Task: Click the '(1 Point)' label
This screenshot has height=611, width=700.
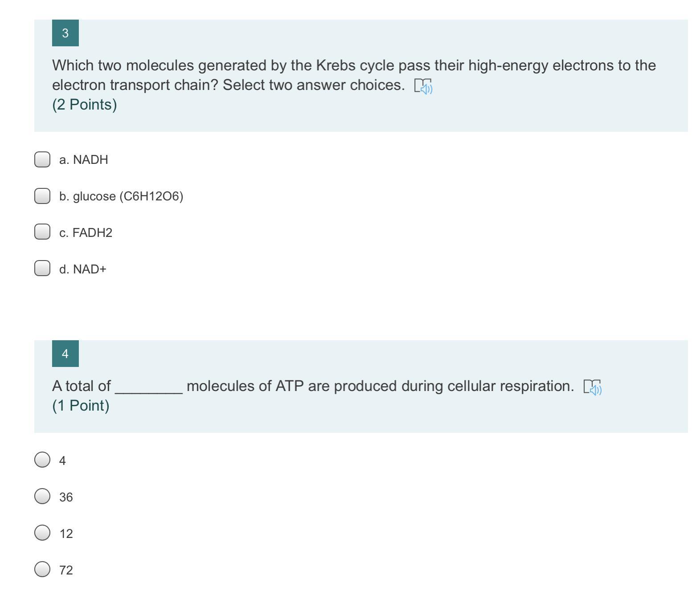Action: [81, 406]
